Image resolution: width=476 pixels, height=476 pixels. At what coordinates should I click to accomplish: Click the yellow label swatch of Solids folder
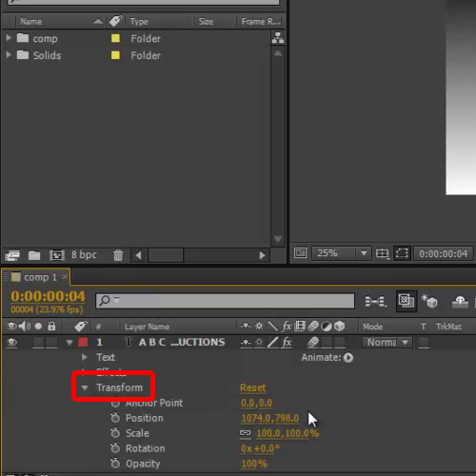coord(115,55)
